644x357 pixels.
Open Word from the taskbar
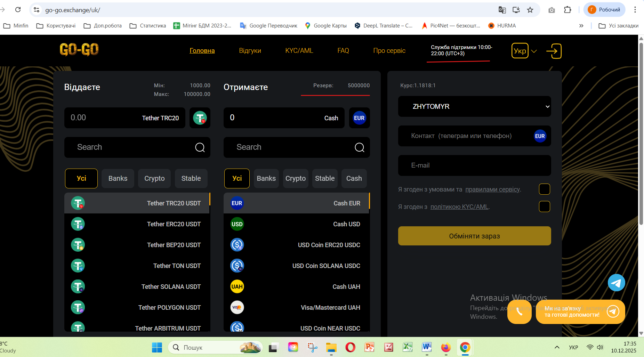427,347
